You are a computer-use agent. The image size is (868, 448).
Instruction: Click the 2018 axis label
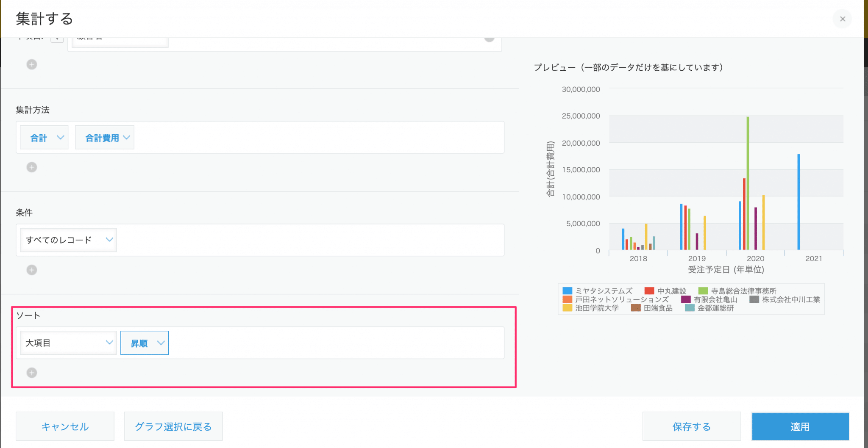[x=638, y=258]
